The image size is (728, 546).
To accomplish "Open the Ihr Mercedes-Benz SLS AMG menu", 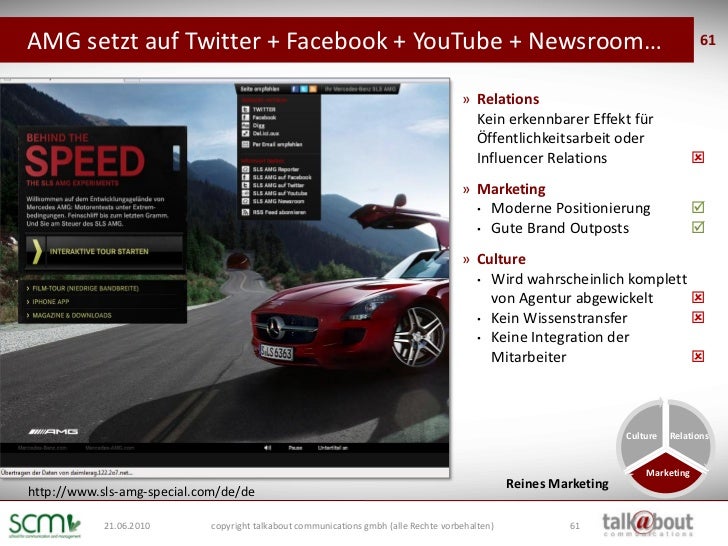I will 360,89.
